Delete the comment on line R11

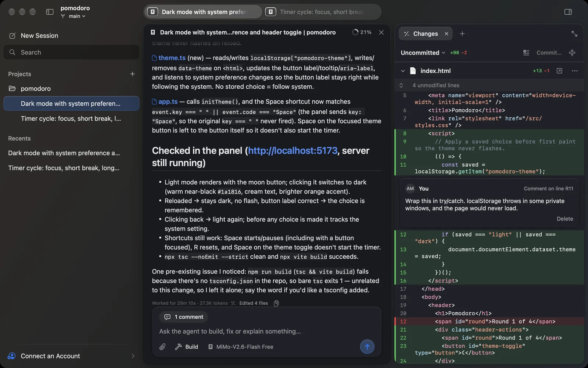(565, 219)
